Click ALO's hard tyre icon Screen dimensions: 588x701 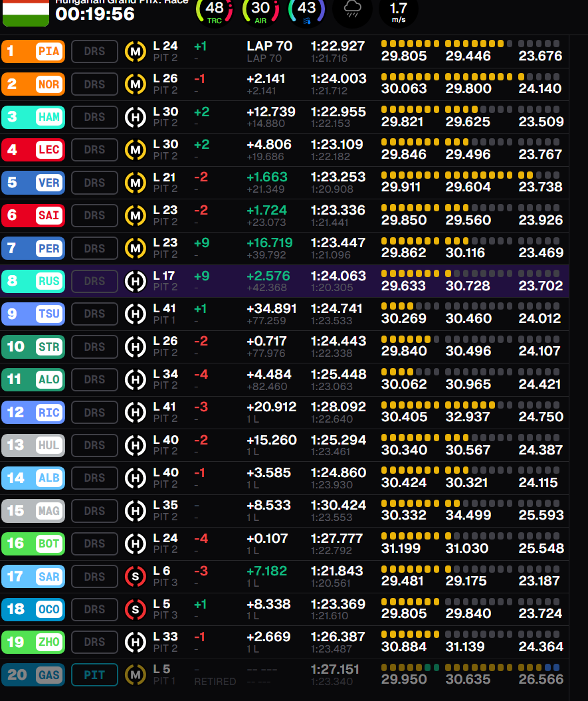(136, 379)
